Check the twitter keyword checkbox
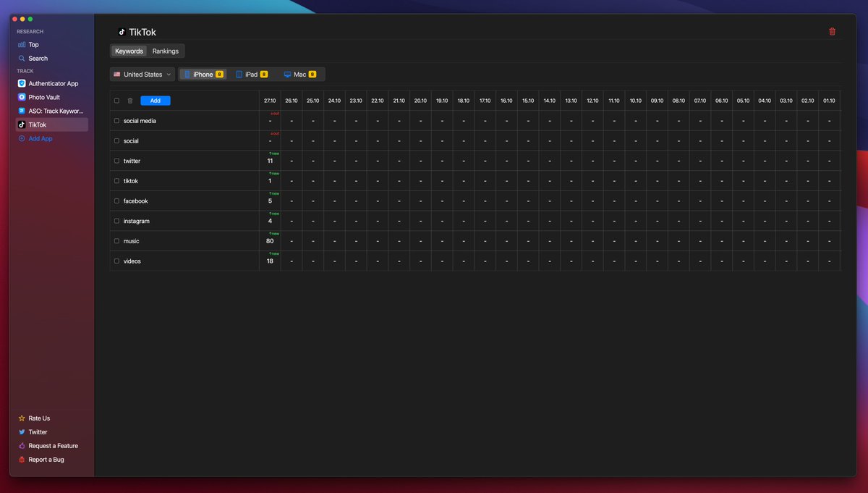 [116, 161]
